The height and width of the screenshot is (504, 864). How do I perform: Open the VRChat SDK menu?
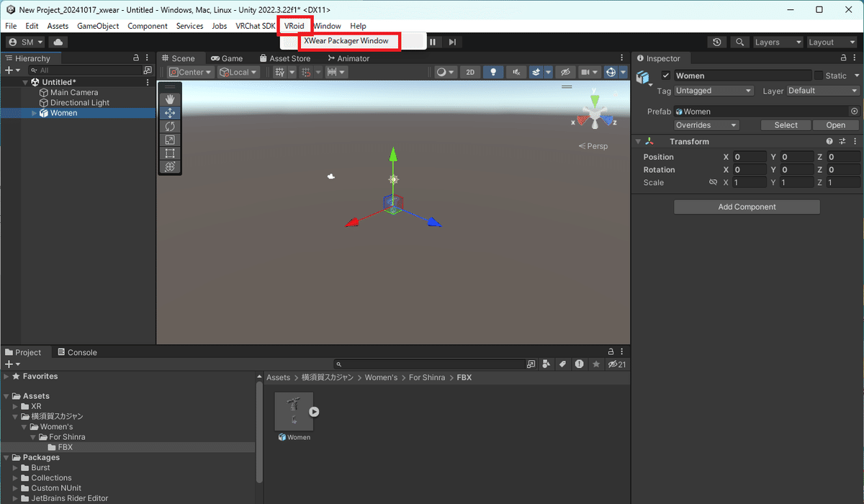[x=255, y=26]
